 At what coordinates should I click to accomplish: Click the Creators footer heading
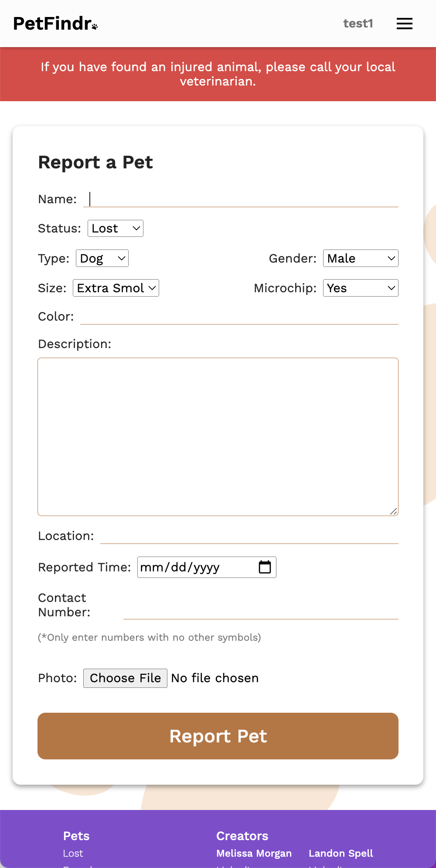point(242,836)
